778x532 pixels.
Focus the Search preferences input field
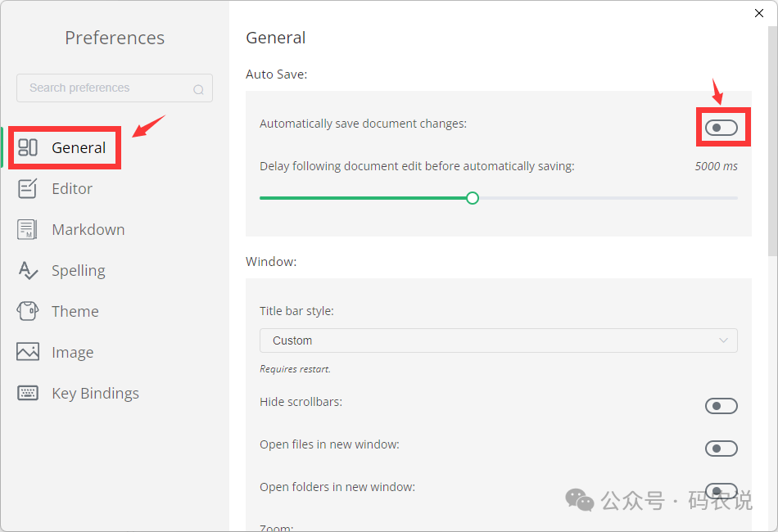pyautogui.click(x=106, y=88)
